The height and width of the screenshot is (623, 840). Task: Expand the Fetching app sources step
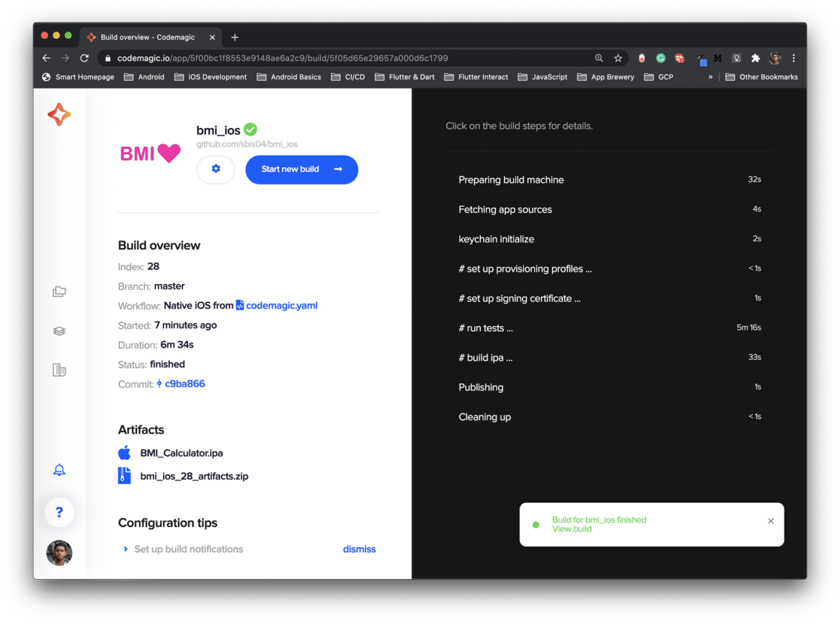(610, 209)
